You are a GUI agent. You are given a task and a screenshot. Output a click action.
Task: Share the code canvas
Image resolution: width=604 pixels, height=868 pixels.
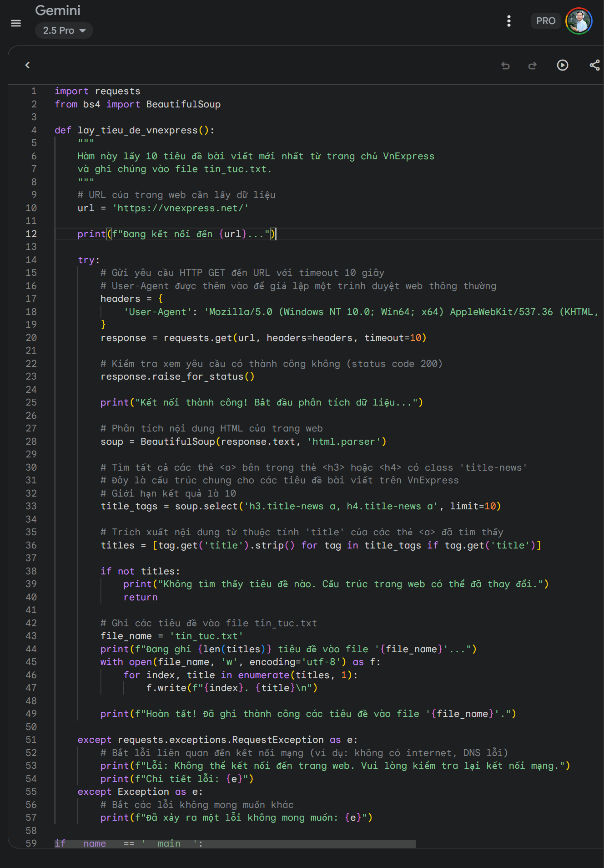594,65
